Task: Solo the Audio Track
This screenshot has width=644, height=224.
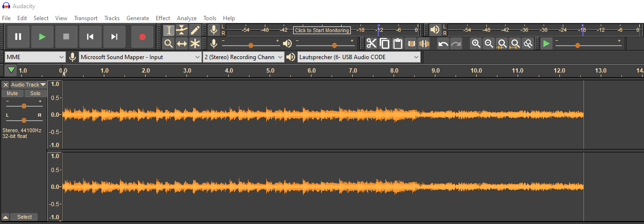Action: 35,94
